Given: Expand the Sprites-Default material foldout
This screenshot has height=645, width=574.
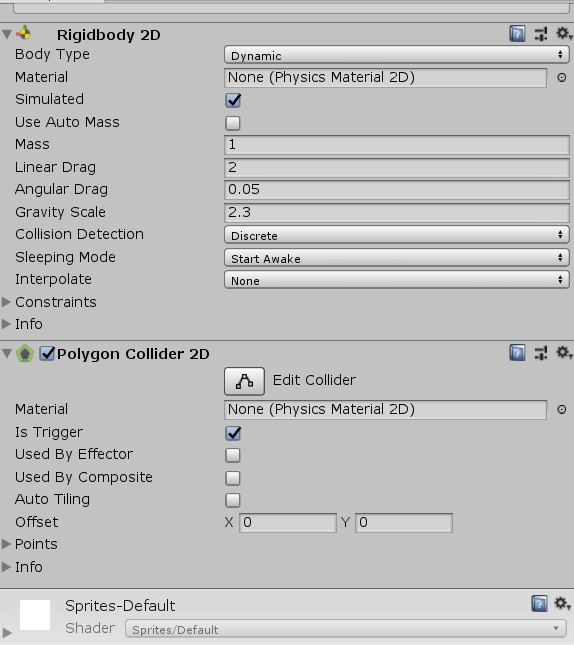Looking at the screenshot, I should pos(7,633).
